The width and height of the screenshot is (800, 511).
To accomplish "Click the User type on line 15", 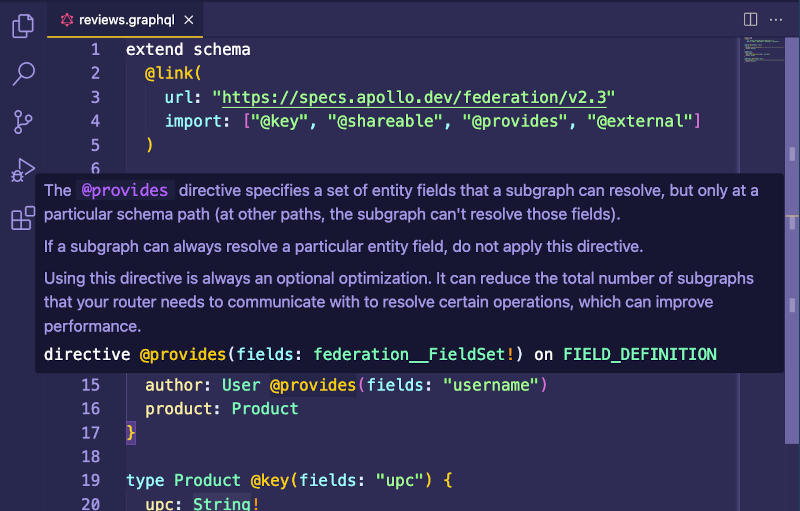I will coord(241,385).
